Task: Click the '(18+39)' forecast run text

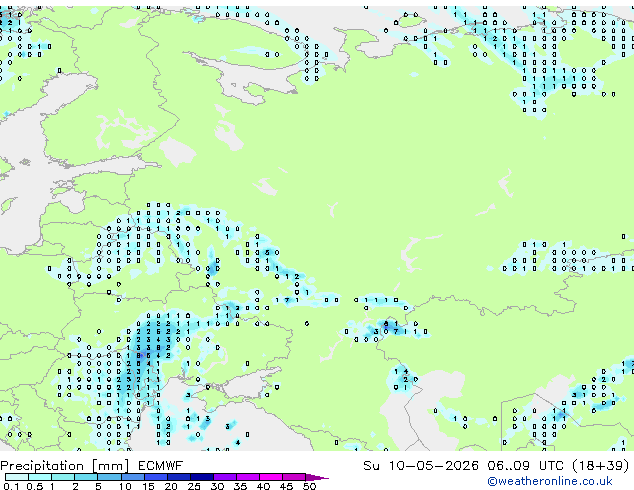Action: [601, 465]
